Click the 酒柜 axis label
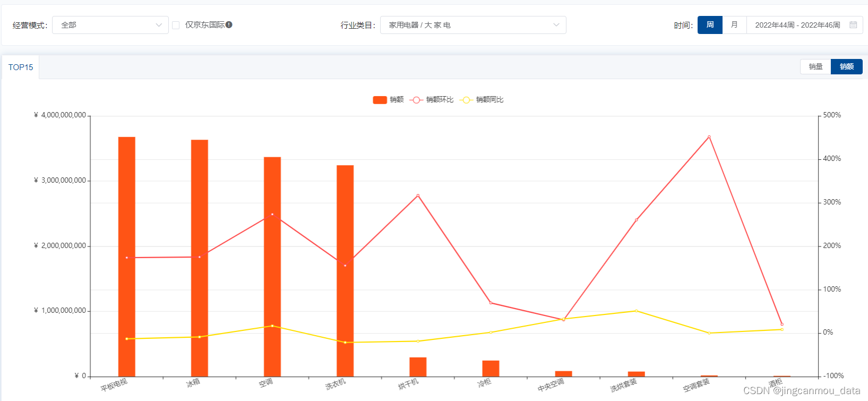This screenshot has height=401, width=868. click(x=776, y=383)
